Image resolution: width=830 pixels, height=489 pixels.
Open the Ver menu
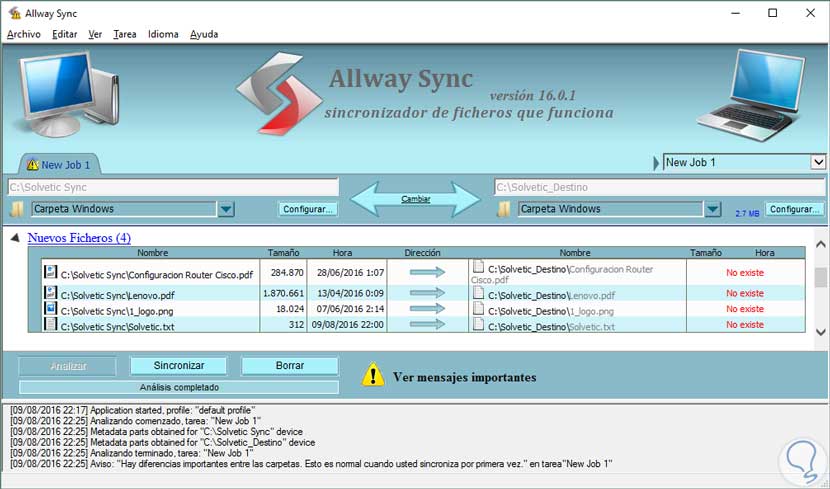[x=95, y=34]
